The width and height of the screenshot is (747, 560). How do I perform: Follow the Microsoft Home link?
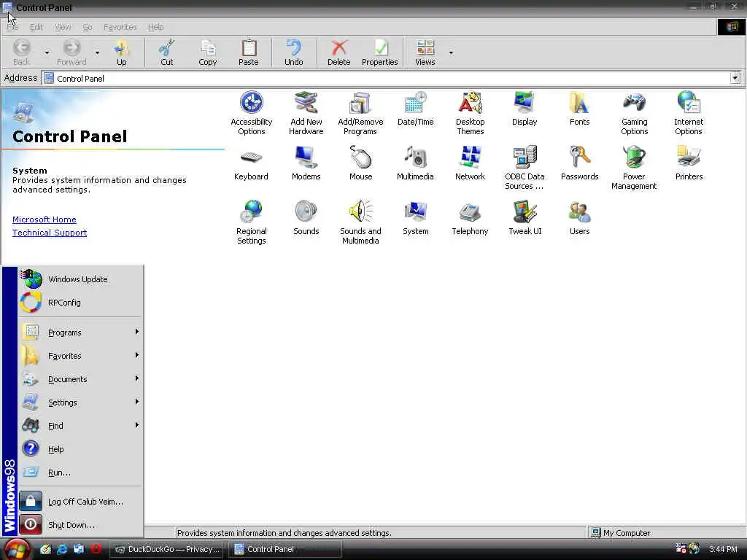(x=44, y=219)
